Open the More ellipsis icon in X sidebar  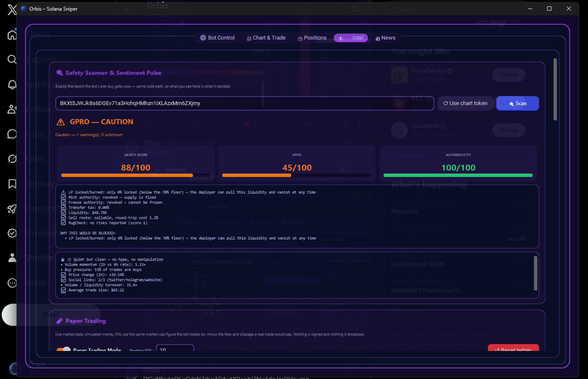point(12,283)
